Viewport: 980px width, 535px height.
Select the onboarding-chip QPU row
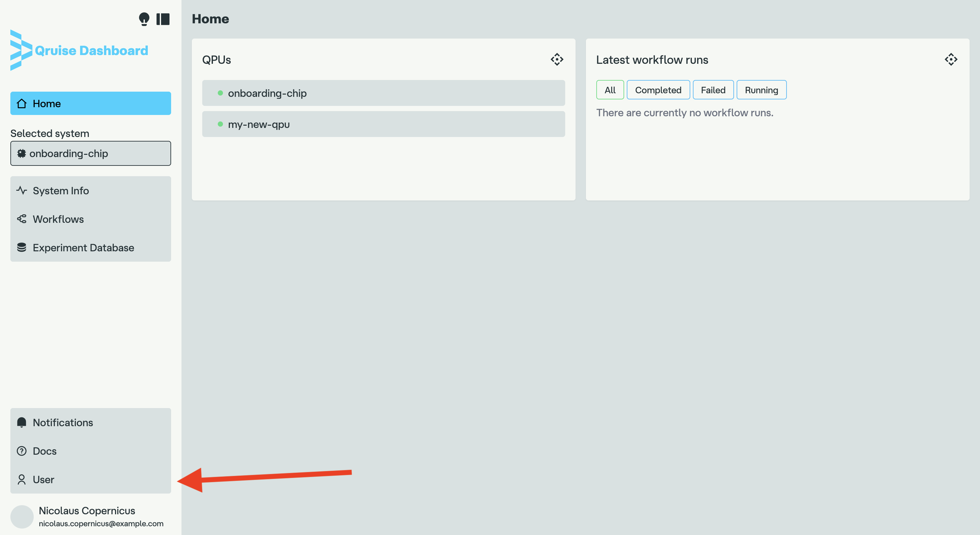coord(383,93)
